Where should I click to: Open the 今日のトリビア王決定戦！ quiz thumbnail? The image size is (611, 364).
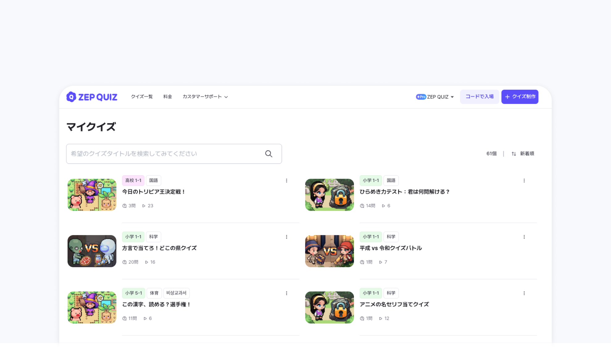click(92, 195)
